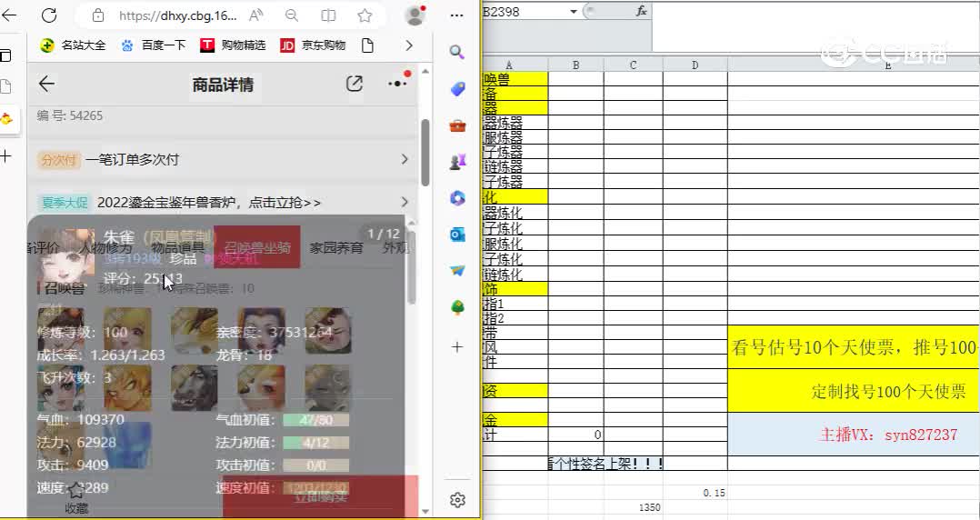Select the blue summon pet thumbnail

127,445
